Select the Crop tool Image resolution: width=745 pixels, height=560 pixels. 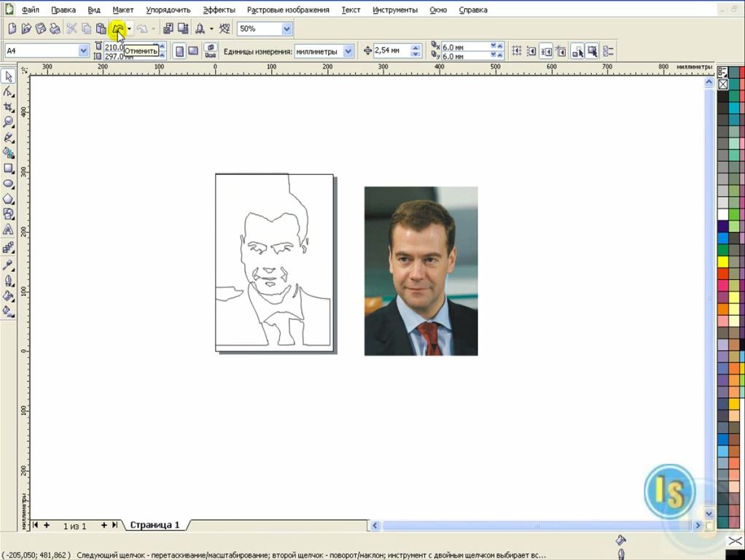(9, 107)
